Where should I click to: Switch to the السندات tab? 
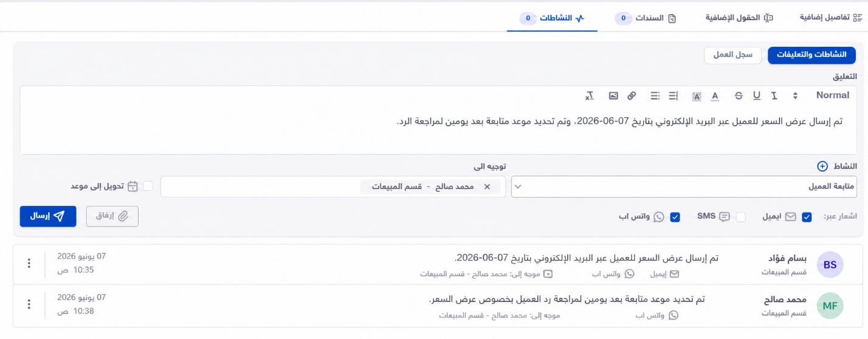tap(646, 18)
